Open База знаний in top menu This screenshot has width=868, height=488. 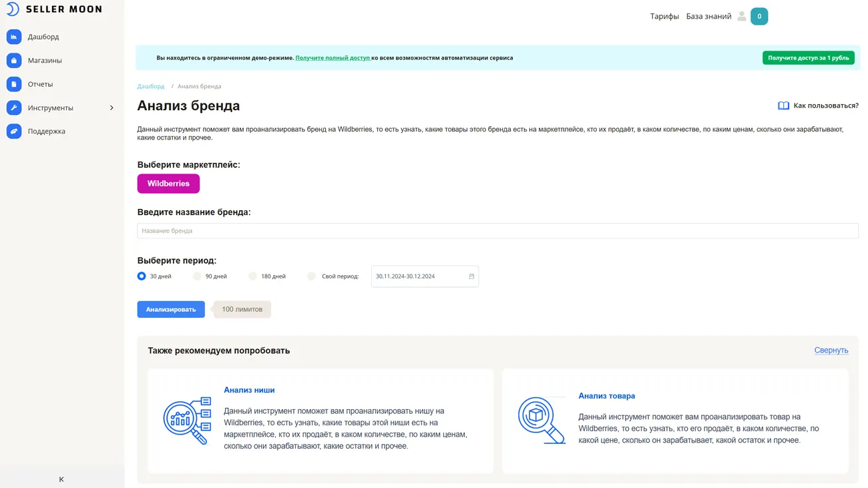708,17
